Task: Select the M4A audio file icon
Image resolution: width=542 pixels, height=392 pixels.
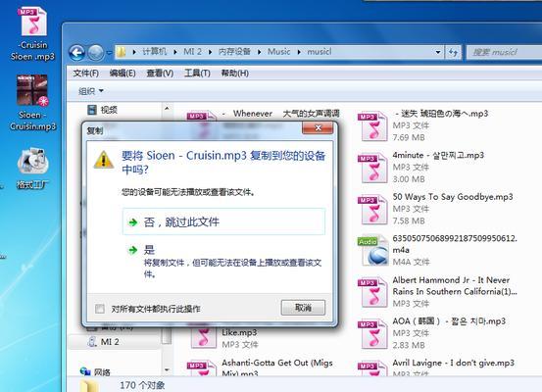Action: coord(373,250)
